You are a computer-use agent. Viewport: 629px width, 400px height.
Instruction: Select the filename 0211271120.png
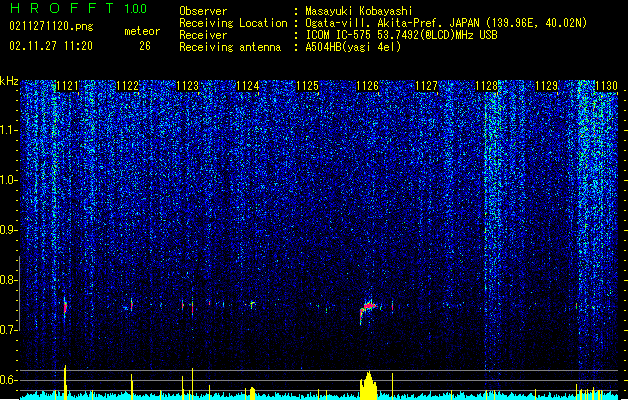coord(51,26)
